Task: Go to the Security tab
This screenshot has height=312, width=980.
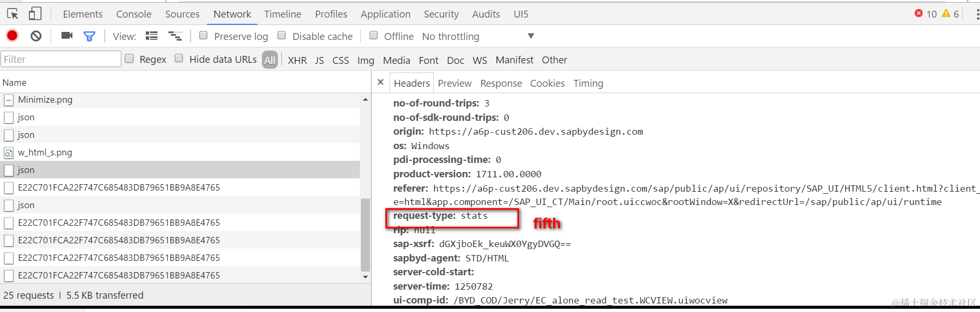Action: tap(441, 14)
